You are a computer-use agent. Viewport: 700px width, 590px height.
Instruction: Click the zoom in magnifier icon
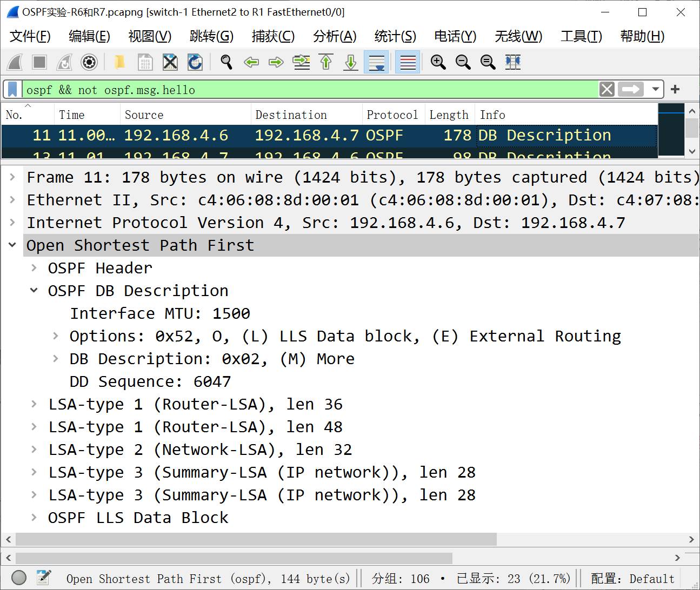[x=438, y=62]
